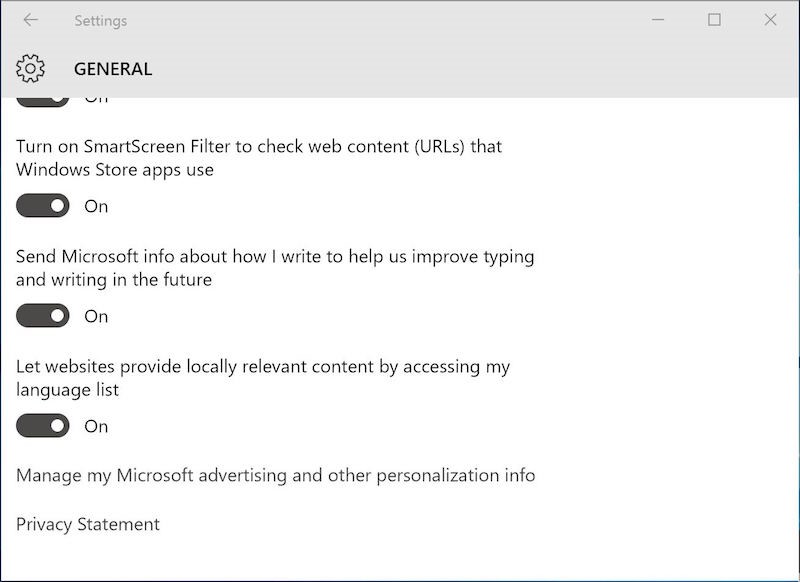Click the empty title bar area right of Settings
The width and height of the screenshot is (800, 582).
(380, 20)
